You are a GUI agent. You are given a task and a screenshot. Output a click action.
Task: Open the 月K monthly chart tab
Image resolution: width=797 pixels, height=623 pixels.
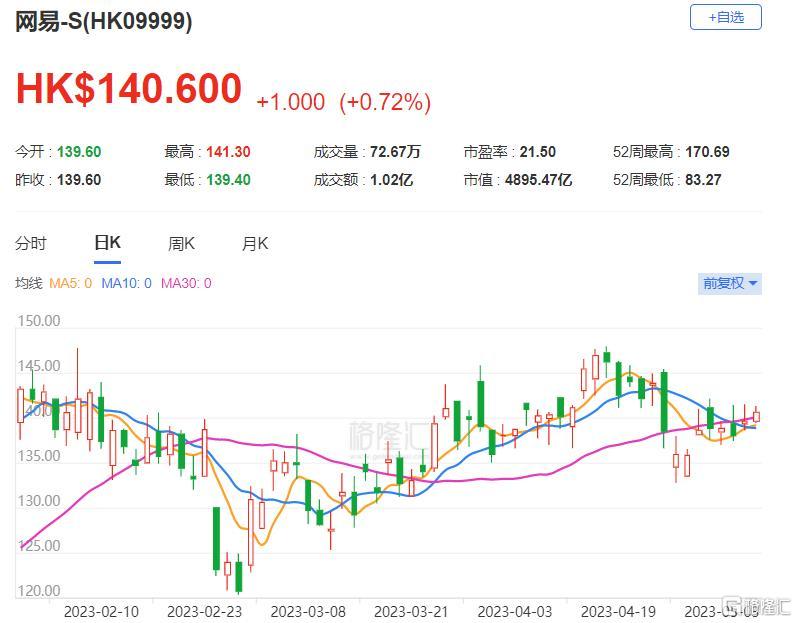coord(255,243)
